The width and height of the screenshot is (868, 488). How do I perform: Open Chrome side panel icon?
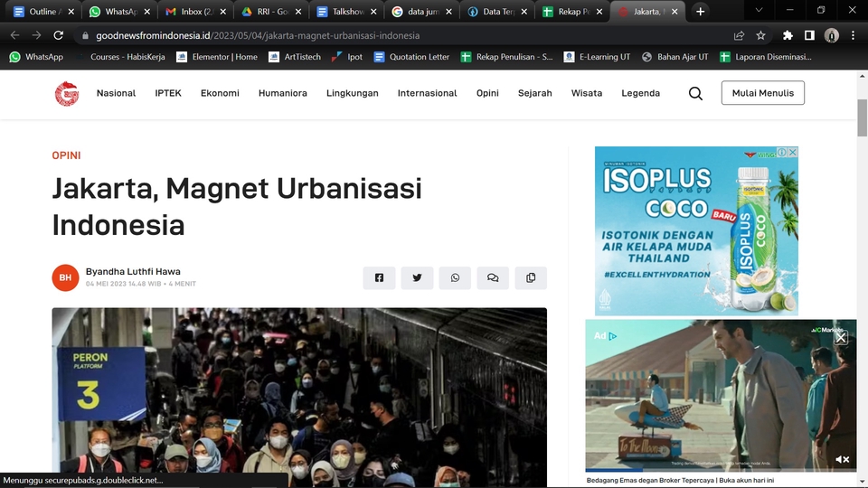tap(809, 35)
